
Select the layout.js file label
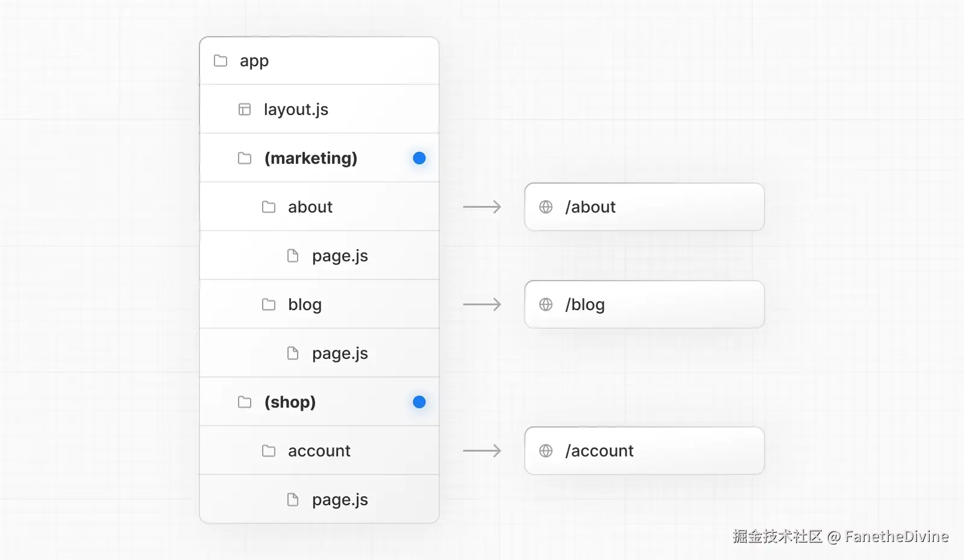(x=296, y=110)
